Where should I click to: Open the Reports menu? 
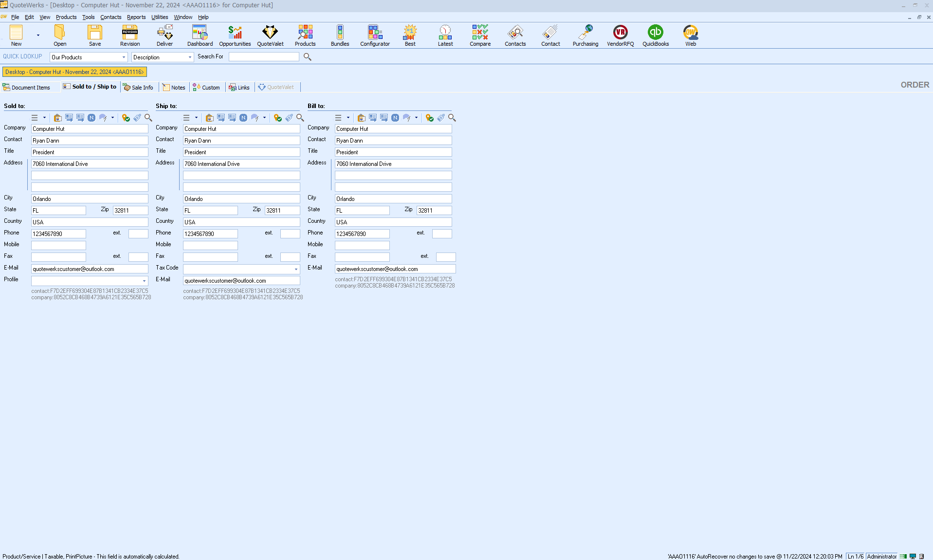pos(136,17)
